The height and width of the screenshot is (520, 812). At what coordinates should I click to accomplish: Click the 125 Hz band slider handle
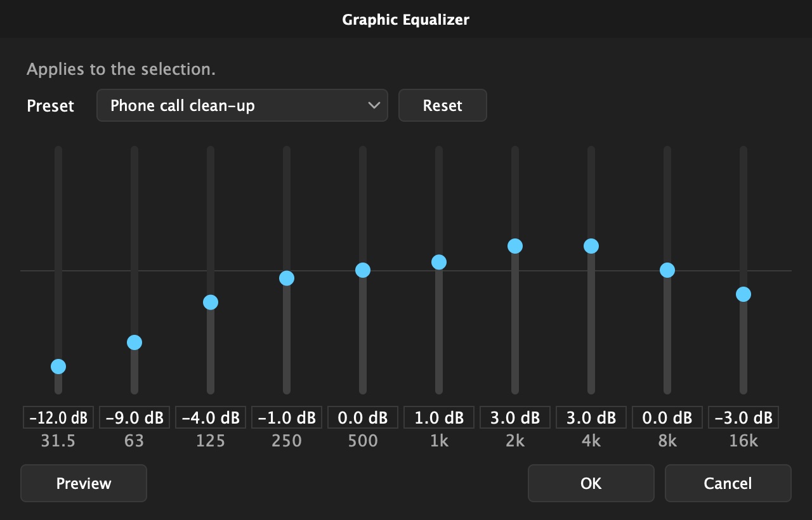pos(211,302)
